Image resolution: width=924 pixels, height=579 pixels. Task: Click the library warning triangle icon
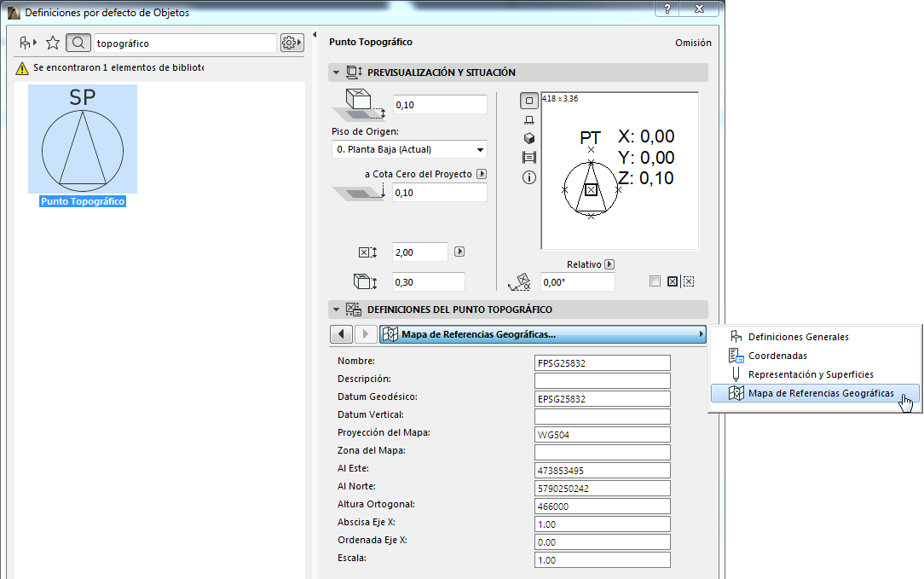(22, 68)
